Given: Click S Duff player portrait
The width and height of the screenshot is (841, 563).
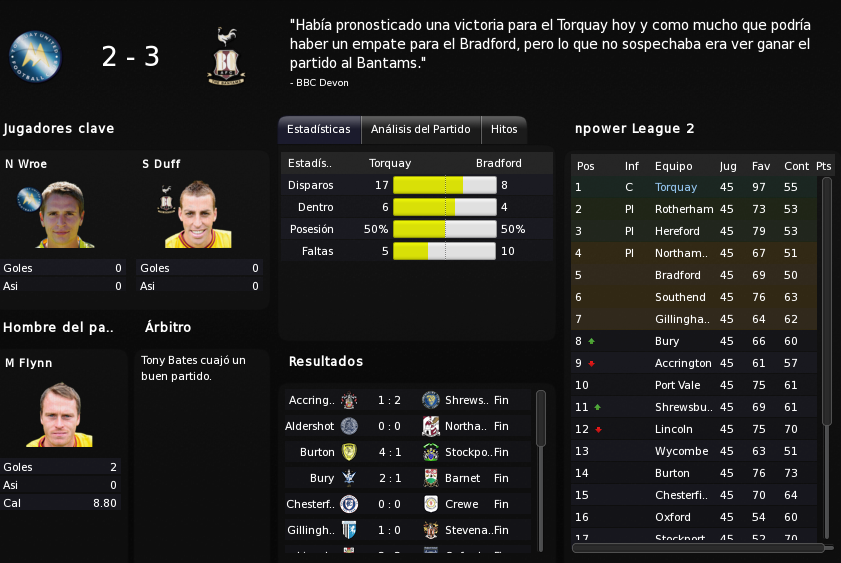Looking at the screenshot, I should click(198, 214).
